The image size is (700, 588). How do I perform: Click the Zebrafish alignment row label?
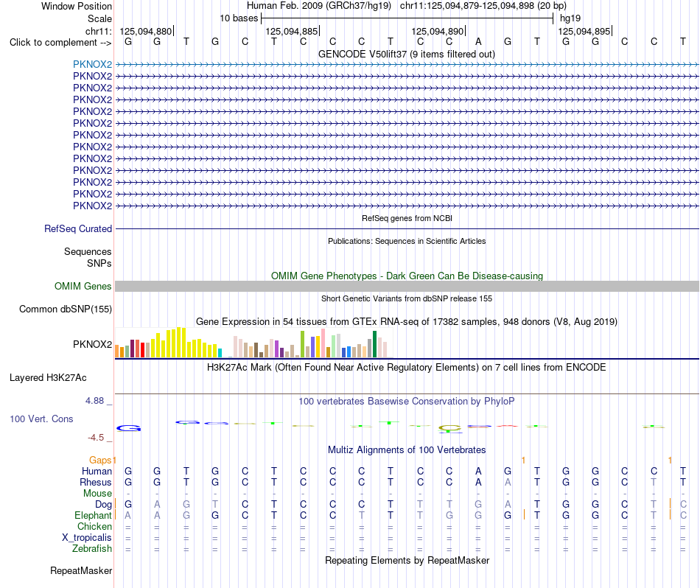[92, 548]
